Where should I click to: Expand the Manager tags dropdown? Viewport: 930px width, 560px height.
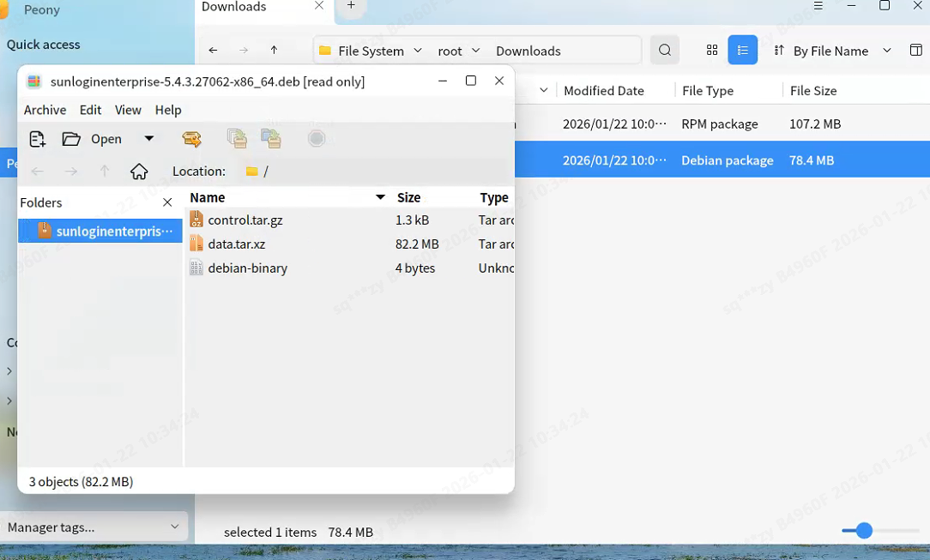(175, 527)
